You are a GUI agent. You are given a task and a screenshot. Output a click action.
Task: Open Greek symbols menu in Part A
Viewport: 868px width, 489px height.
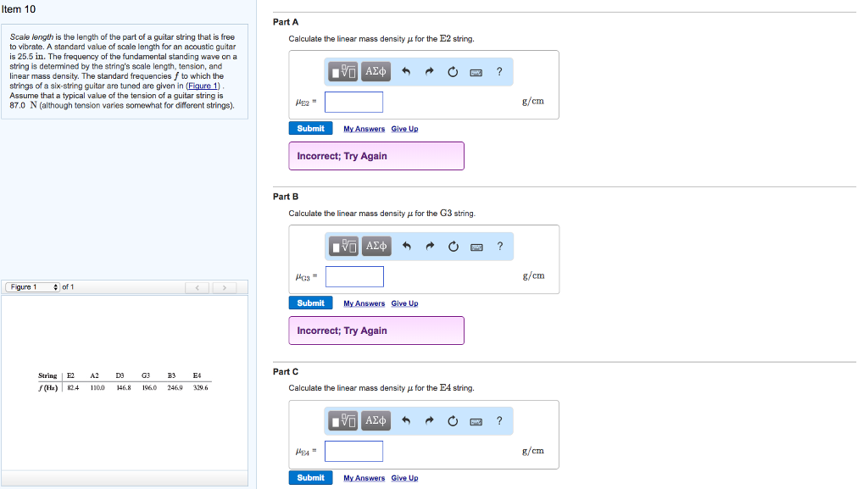tap(376, 71)
